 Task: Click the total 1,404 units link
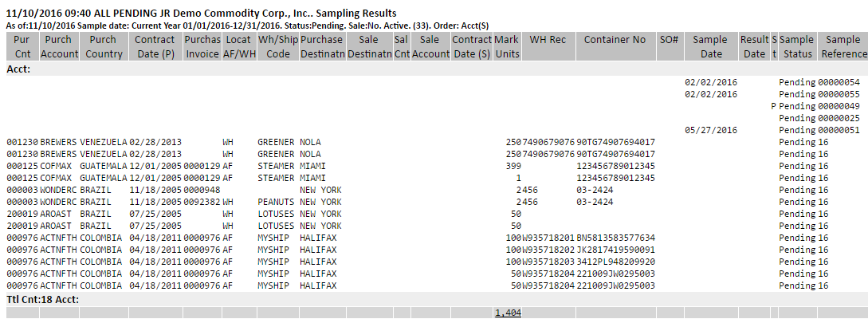[508, 313]
